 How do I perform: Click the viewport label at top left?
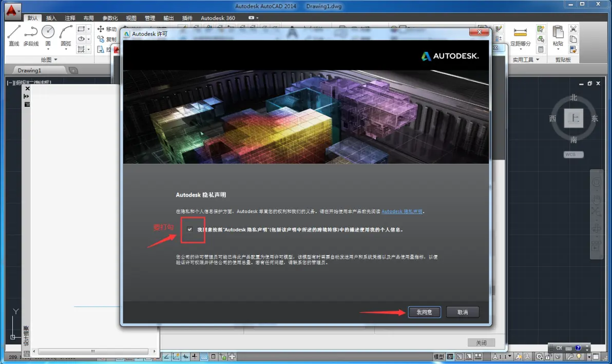click(29, 82)
